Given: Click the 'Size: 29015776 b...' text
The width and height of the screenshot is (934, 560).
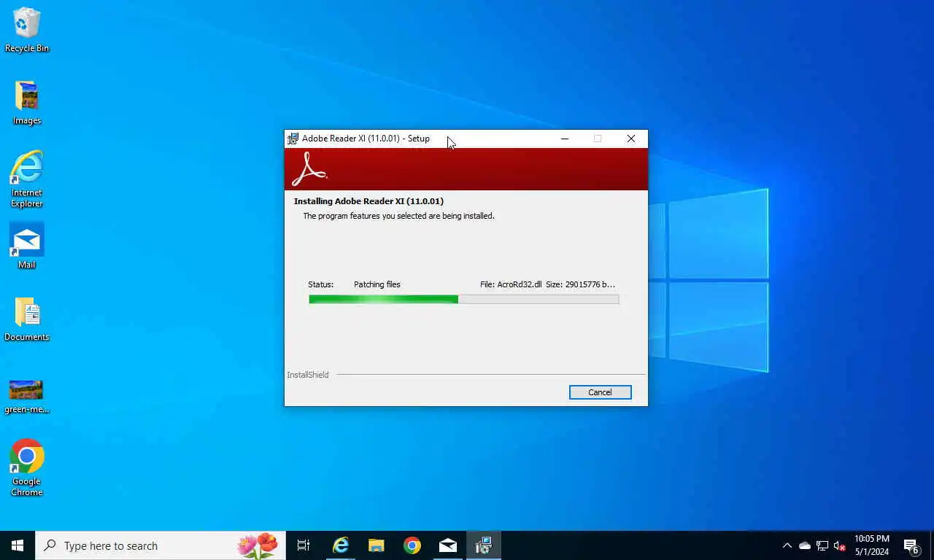Looking at the screenshot, I should [580, 284].
